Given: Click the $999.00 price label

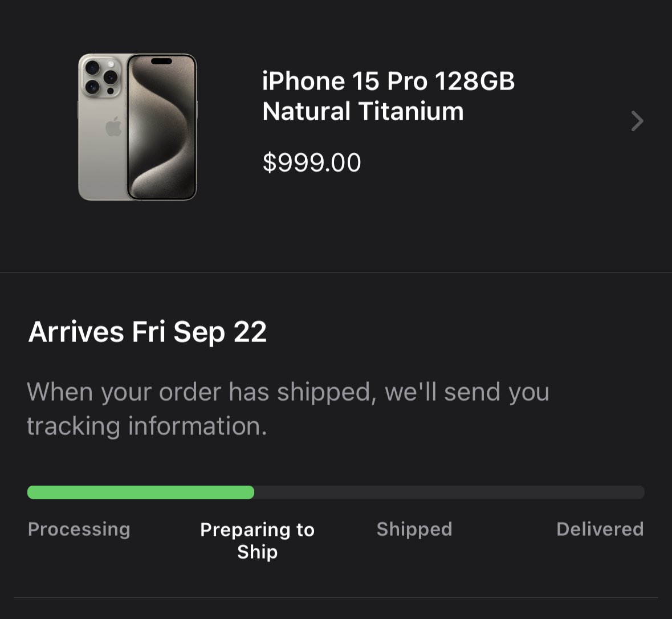Looking at the screenshot, I should (x=312, y=162).
